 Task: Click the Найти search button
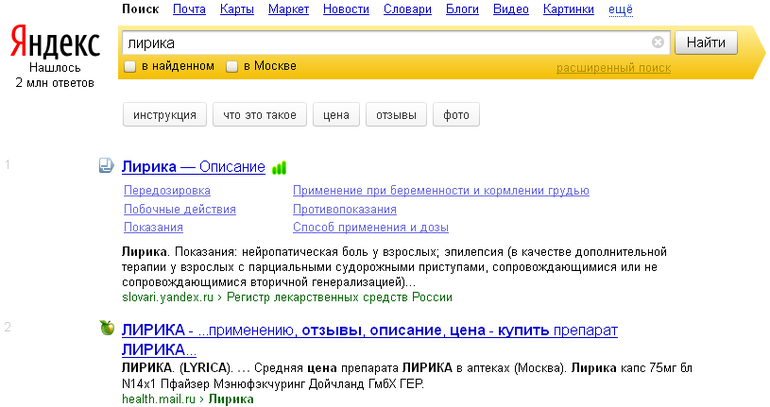click(x=706, y=43)
